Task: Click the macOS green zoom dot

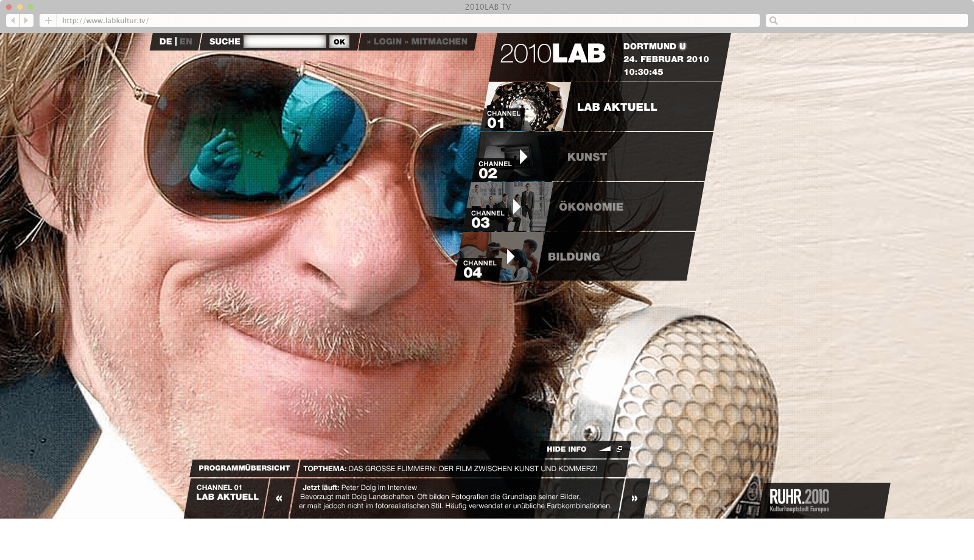Action: point(30,7)
